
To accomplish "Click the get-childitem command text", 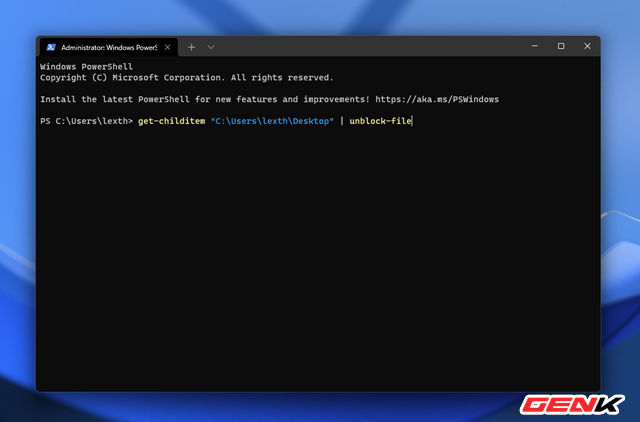I will pyautogui.click(x=171, y=121).
